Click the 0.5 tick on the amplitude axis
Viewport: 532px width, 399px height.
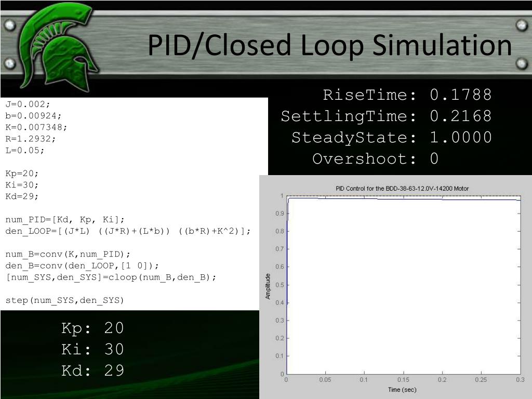280,285
